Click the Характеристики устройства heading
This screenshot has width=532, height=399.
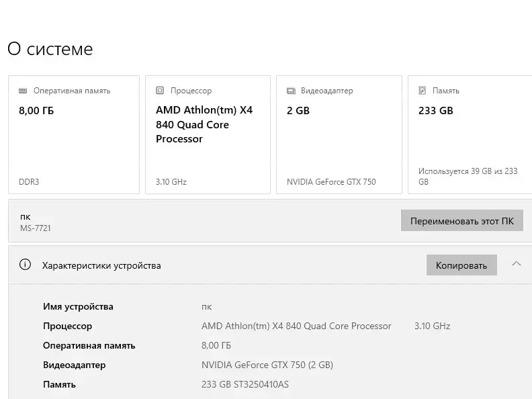[x=101, y=265]
